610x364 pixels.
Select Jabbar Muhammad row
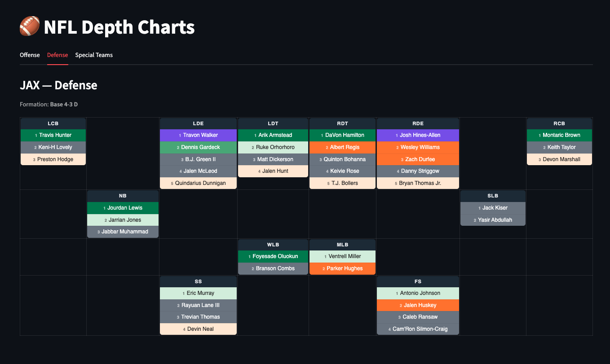(123, 232)
